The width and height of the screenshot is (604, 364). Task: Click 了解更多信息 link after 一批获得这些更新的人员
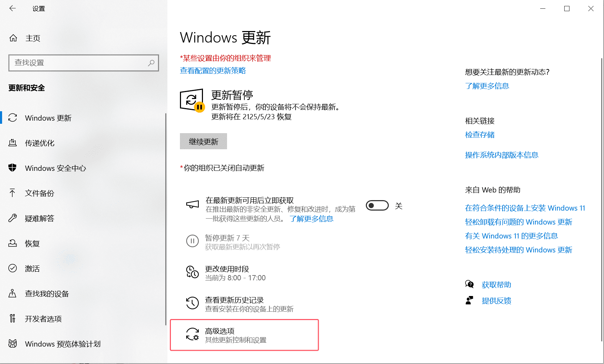pos(311,219)
